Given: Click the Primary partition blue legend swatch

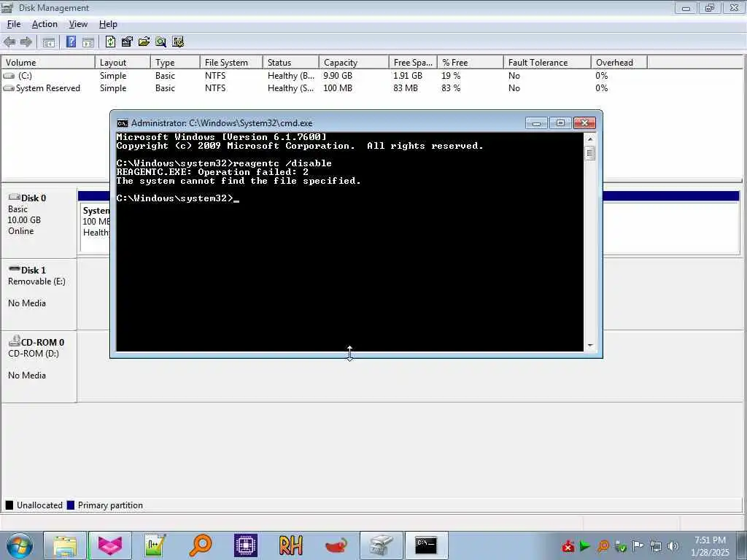Looking at the screenshot, I should click(71, 505).
